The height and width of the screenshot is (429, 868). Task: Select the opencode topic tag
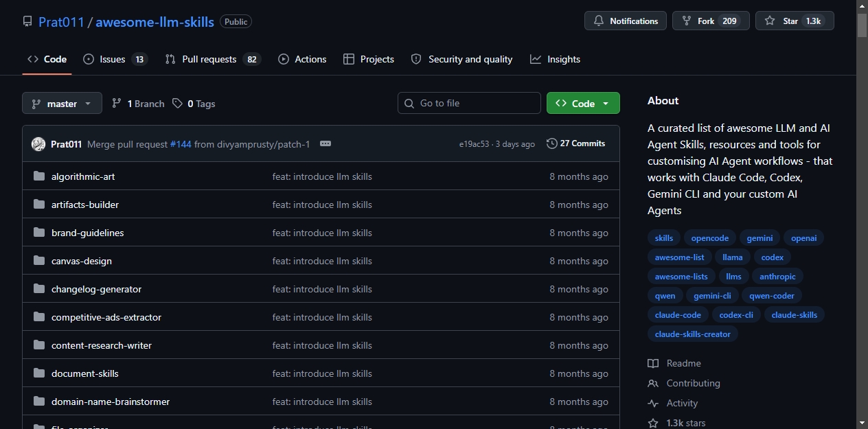pyautogui.click(x=710, y=238)
